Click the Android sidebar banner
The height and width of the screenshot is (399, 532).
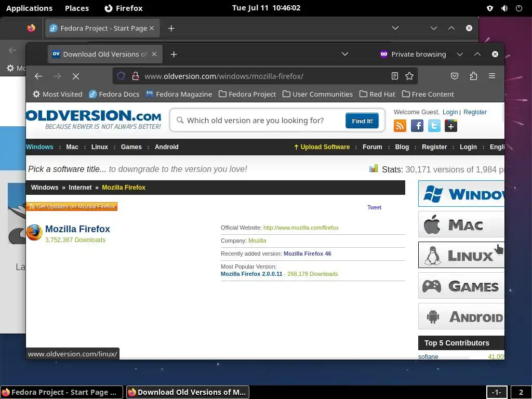[461, 316]
